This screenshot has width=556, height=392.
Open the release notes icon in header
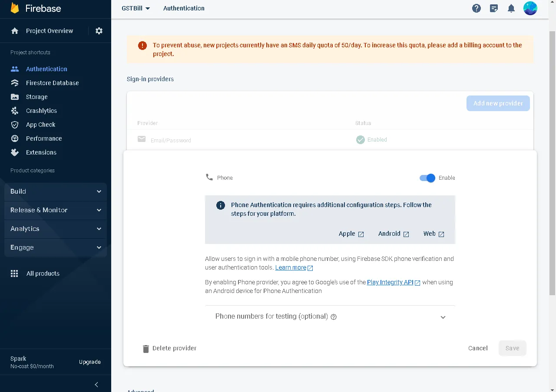(x=494, y=8)
